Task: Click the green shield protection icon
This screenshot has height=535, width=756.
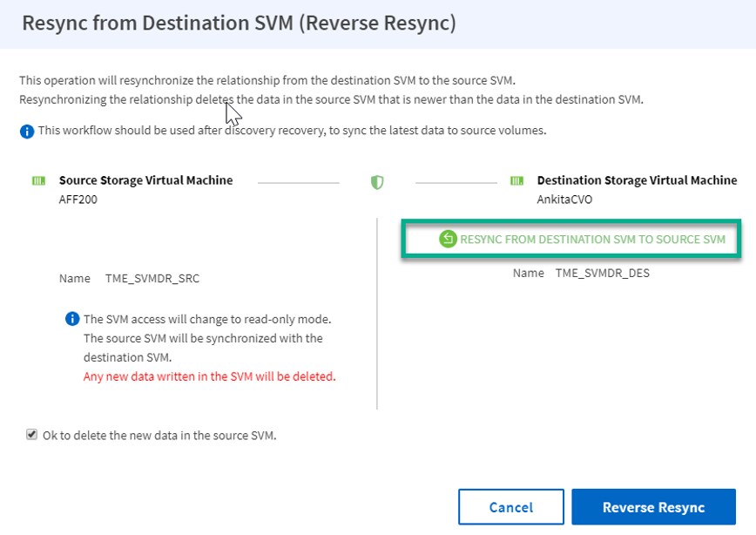Action: tap(377, 182)
